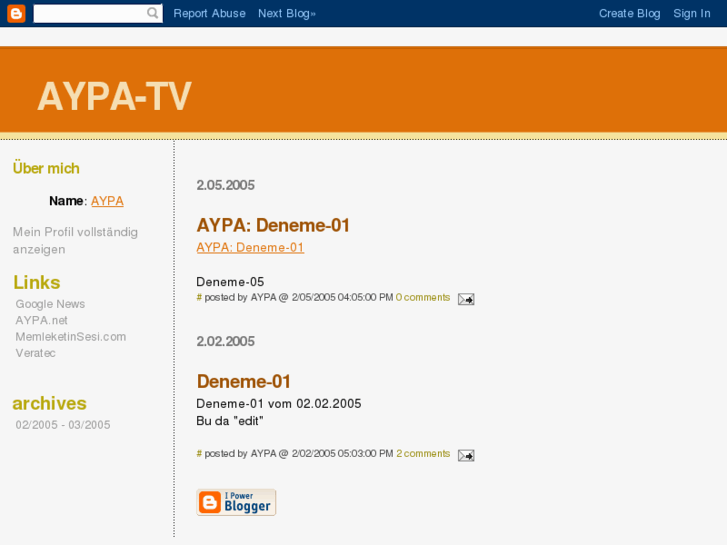Open the 02/2005 - 03/2005 archive
Screen dimensions: 727x545
coord(63,425)
